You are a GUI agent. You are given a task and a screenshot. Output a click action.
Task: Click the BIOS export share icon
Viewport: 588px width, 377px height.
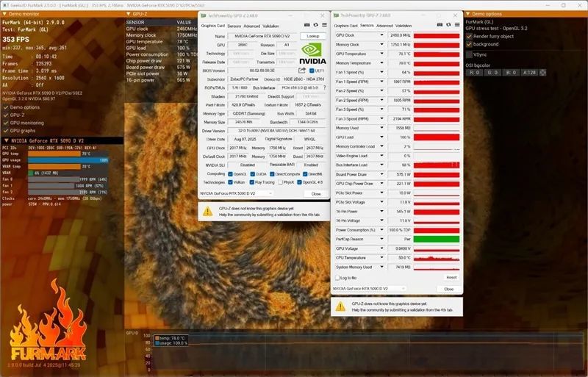pyautogui.click(x=302, y=70)
